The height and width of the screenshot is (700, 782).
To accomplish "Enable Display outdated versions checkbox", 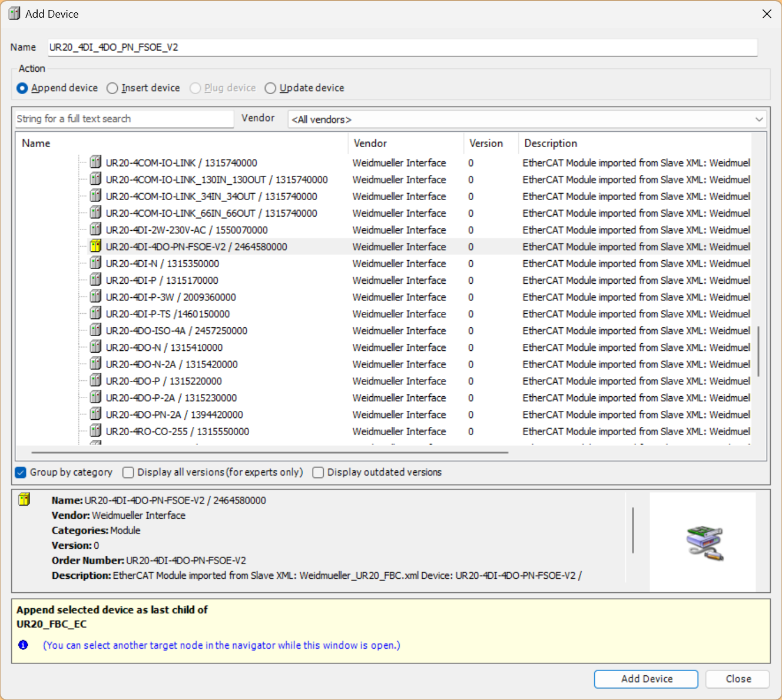I will click(318, 472).
